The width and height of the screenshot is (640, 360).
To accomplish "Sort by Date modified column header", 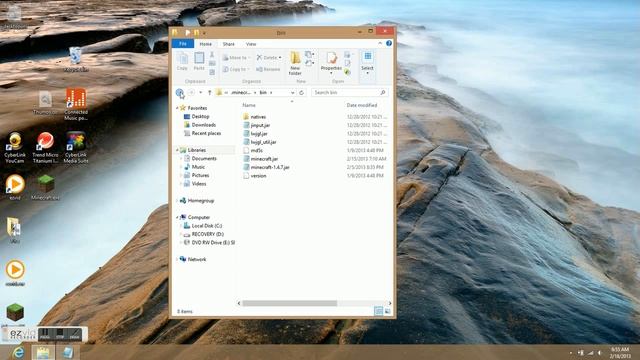I will point(362,105).
